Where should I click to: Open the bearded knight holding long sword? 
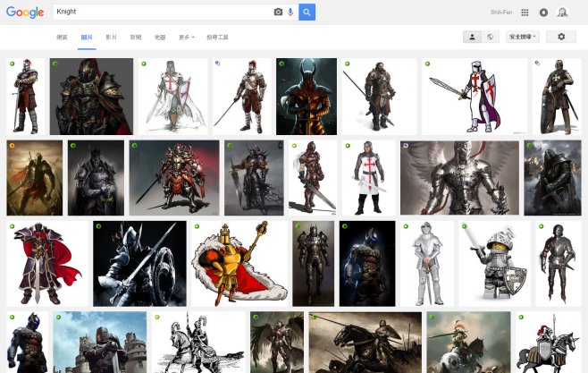coord(379,97)
